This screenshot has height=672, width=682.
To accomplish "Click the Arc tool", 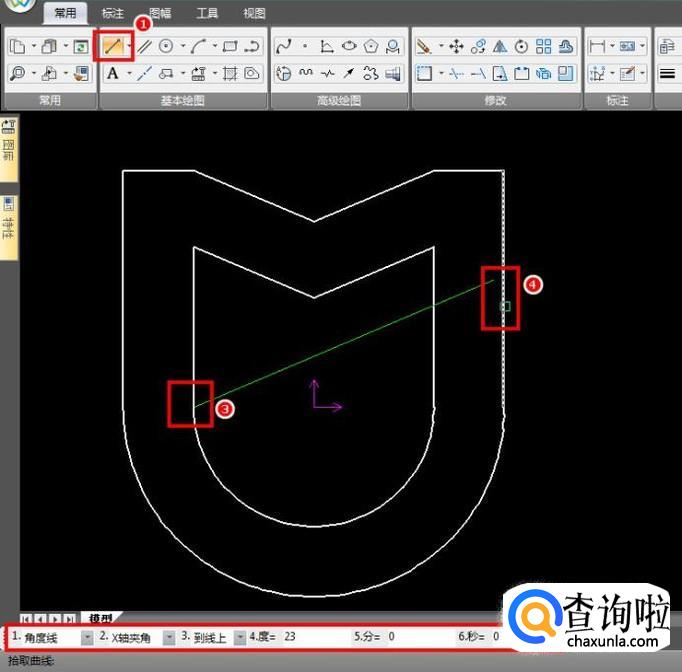I will click(x=200, y=46).
